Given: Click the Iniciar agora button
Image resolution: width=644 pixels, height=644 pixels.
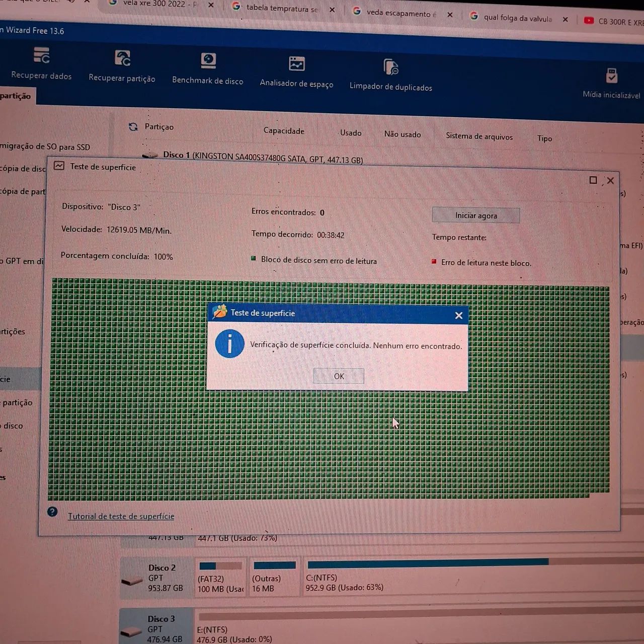Looking at the screenshot, I should point(475,215).
